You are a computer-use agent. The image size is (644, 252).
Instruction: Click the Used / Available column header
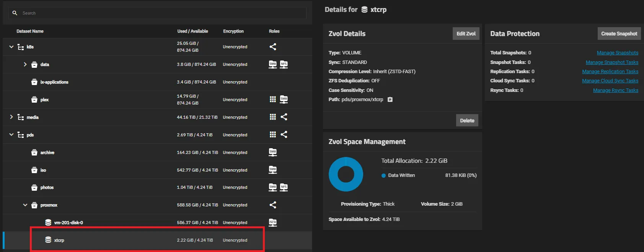coord(192,31)
